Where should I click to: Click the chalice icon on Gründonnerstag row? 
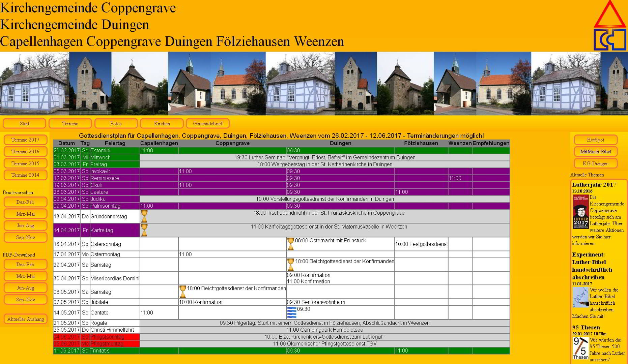(x=144, y=216)
